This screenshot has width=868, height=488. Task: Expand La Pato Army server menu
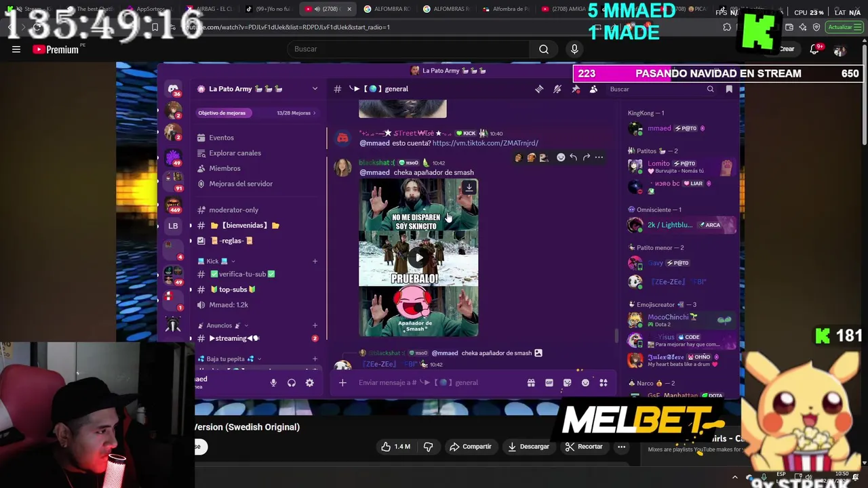click(x=315, y=89)
